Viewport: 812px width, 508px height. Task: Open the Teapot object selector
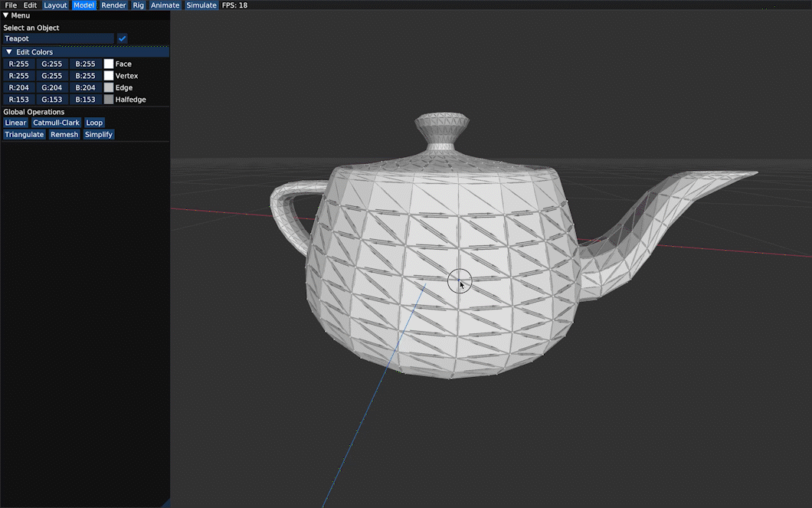pos(58,38)
